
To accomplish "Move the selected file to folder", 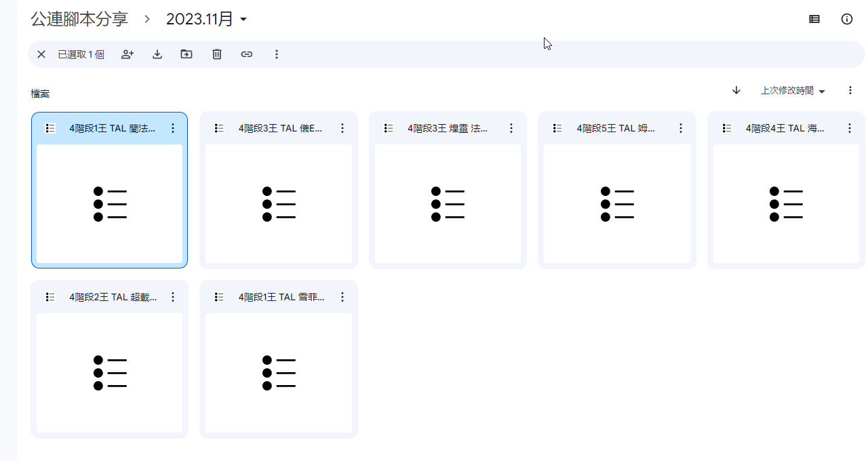I will point(186,54).
